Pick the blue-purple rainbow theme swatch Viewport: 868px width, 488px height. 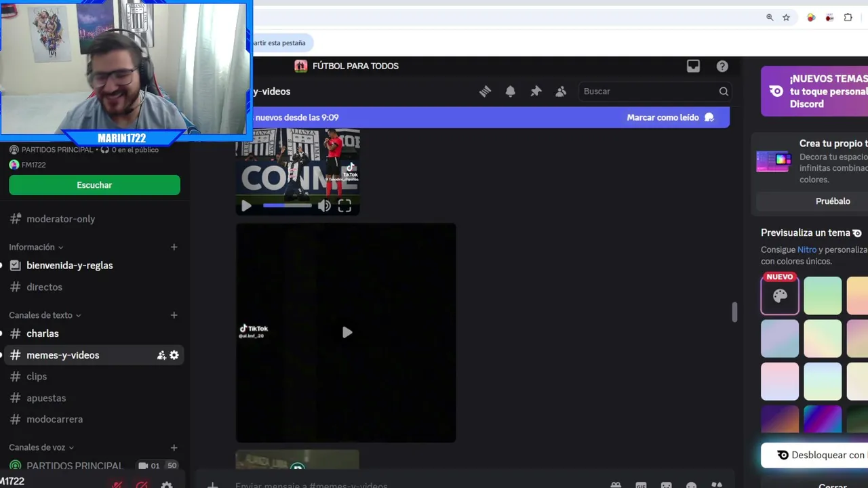pyautogui.click(x=823, y=419)
